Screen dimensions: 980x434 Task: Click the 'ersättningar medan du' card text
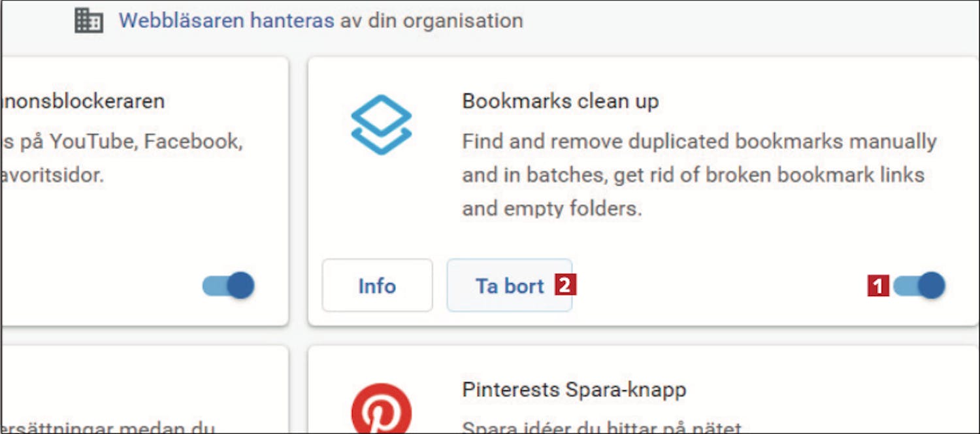(108, 429)
